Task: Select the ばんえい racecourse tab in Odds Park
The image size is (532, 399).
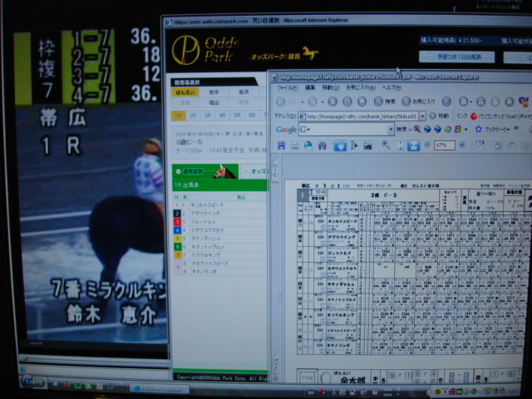Action: pos(185,92)
